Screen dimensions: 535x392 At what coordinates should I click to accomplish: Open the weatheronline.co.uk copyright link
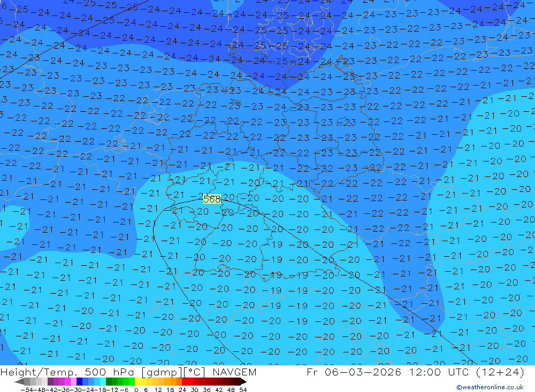[490, 387]
